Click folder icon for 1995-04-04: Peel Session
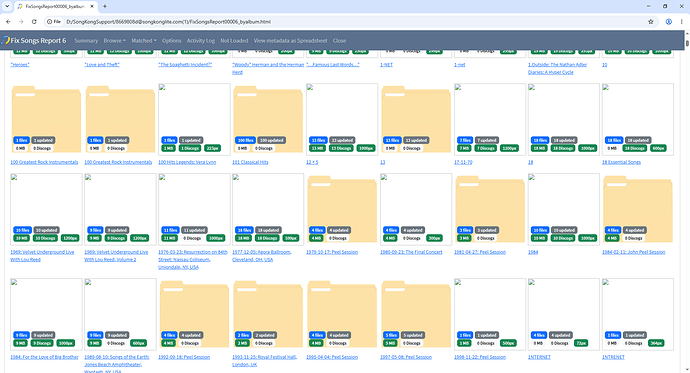 342,314
